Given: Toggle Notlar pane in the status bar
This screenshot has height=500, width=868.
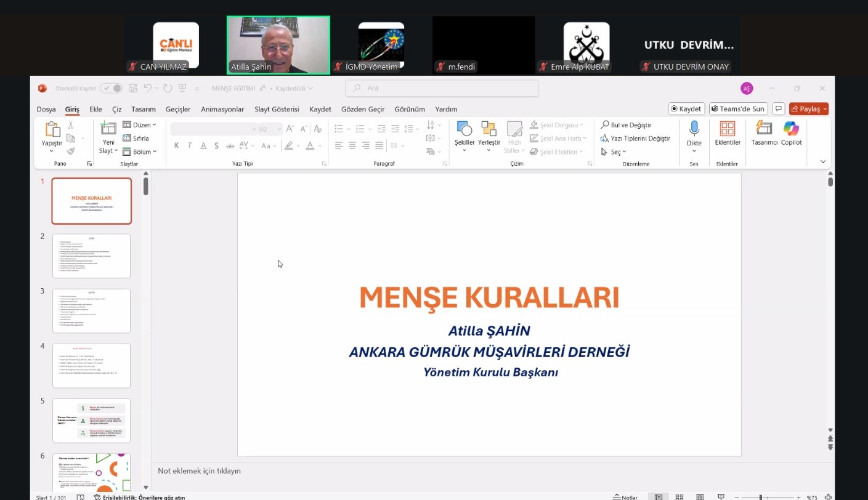Looking at the screenshot, I should [x=625, y=497].
